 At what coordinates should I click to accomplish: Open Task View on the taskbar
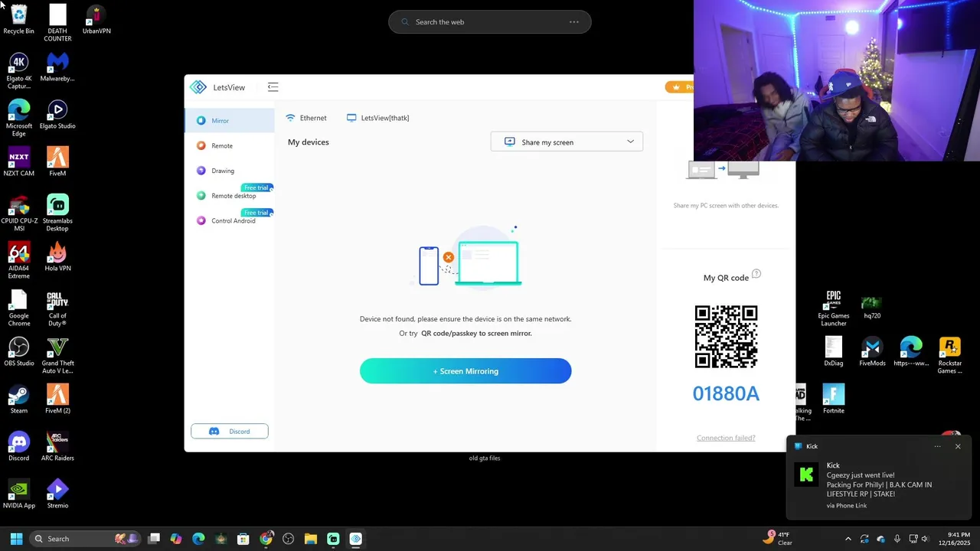click(x=154, y=539)
